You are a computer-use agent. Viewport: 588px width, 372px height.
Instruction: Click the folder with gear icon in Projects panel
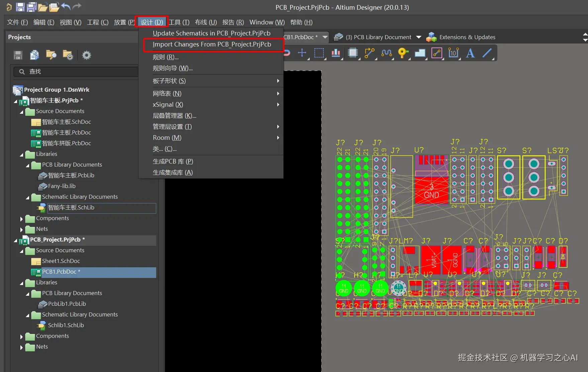68,55
